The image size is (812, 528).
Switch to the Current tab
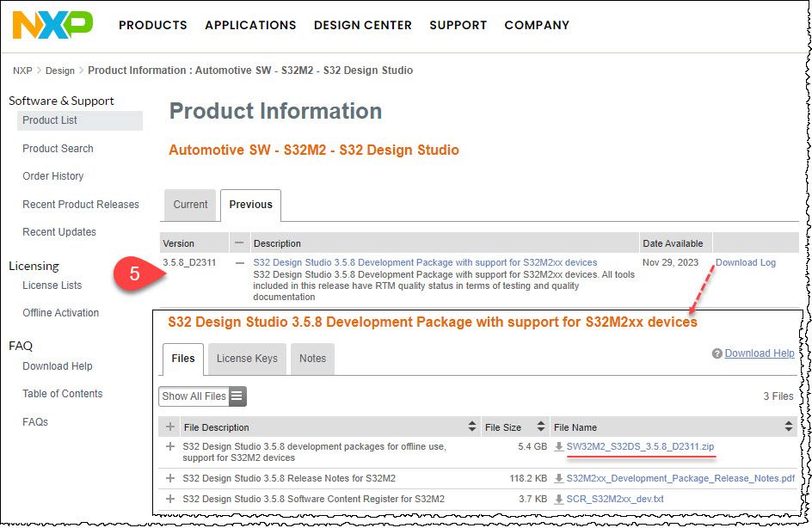tap(190, 205)
